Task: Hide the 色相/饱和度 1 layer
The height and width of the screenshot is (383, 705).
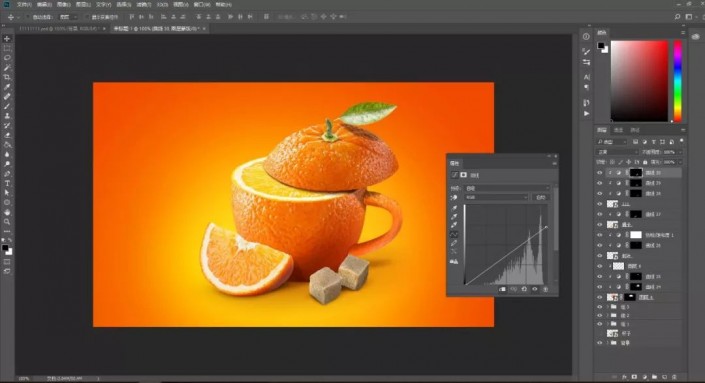Action: point(599,235)
